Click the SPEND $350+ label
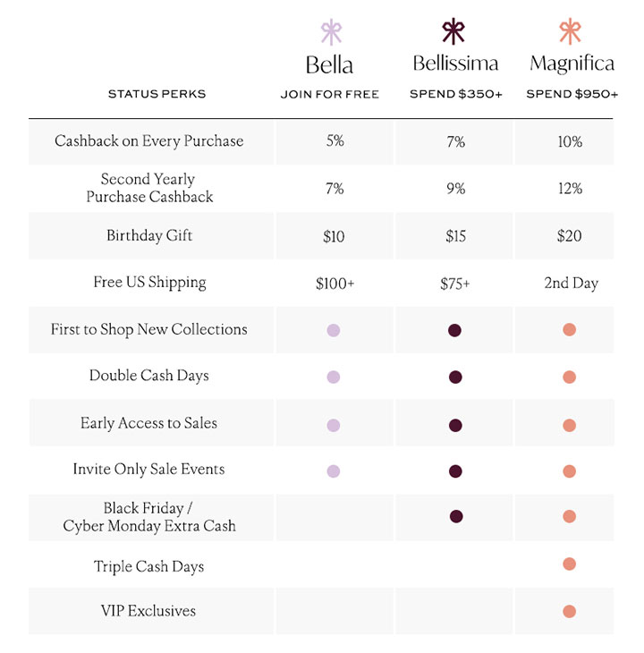This screenshot has height=653, width=644. pos(456,94)
